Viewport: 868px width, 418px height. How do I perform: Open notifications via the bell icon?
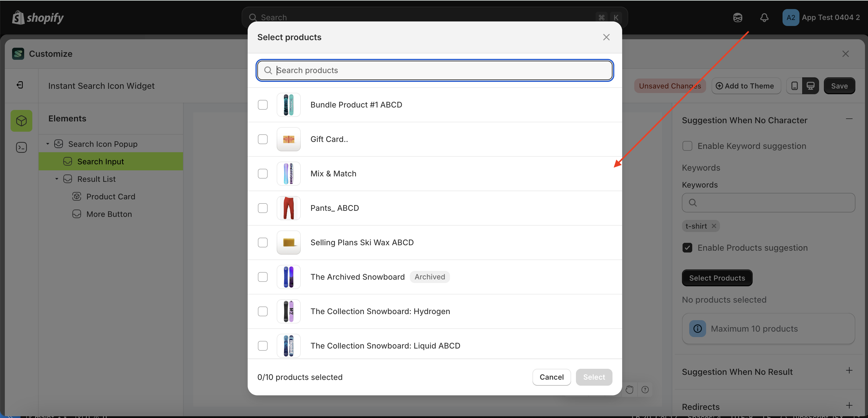(764, 18)
